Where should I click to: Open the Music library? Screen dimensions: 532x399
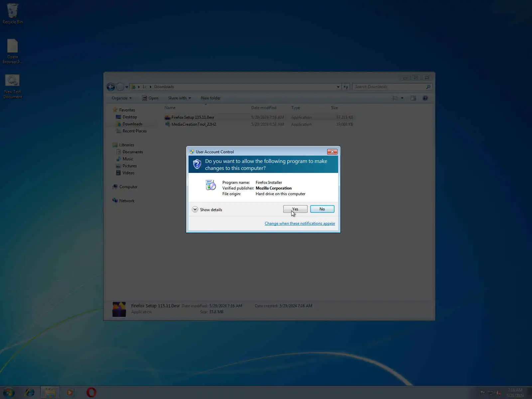(128, 159)
